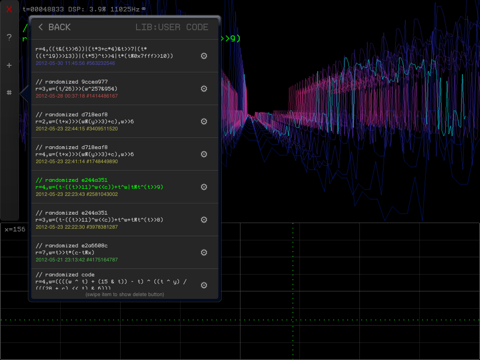Load the code starting r=4,((t&(t>>6))
The height and width of the screenshot is (360, 480).
click(x=104, y=52)
